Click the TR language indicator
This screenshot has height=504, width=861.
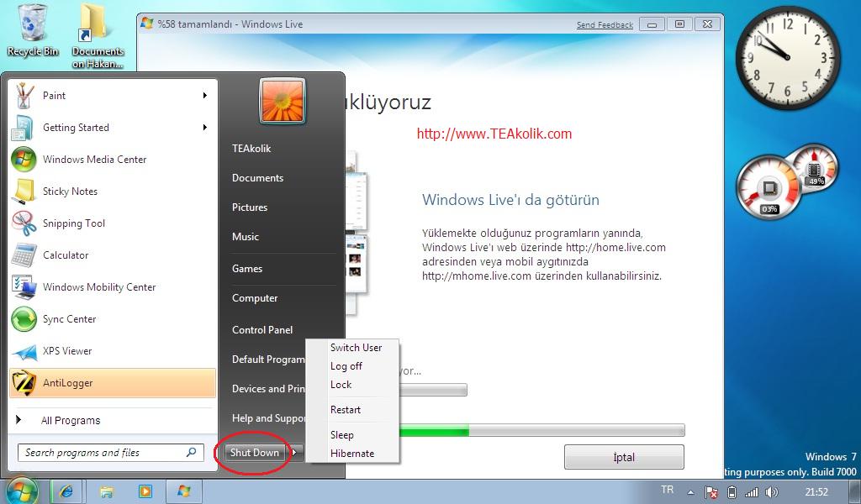tap(667, 490)
